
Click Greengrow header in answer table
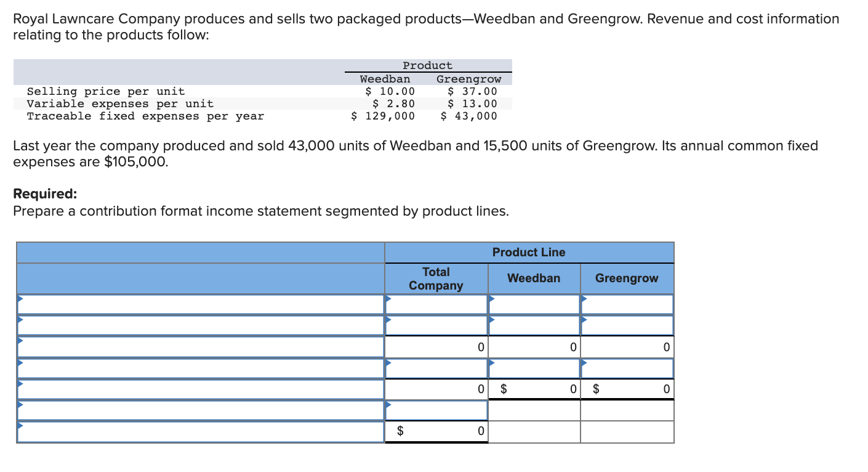pos(627,279)
